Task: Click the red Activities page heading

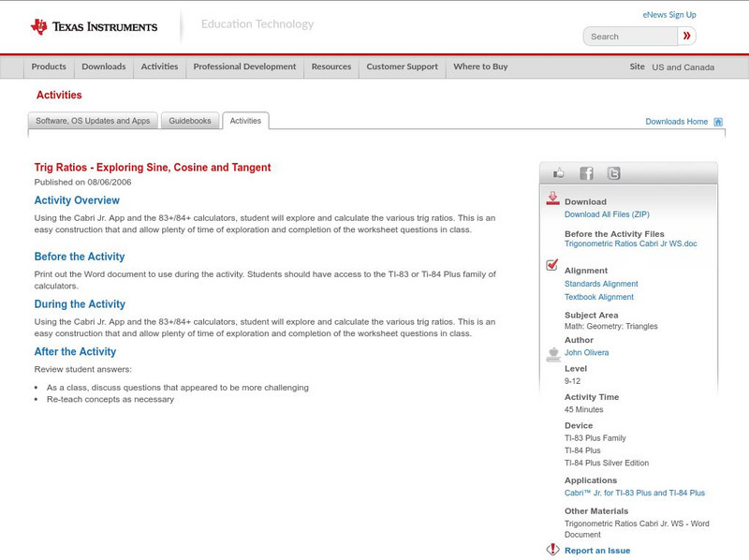Action: tap(59, 95)
